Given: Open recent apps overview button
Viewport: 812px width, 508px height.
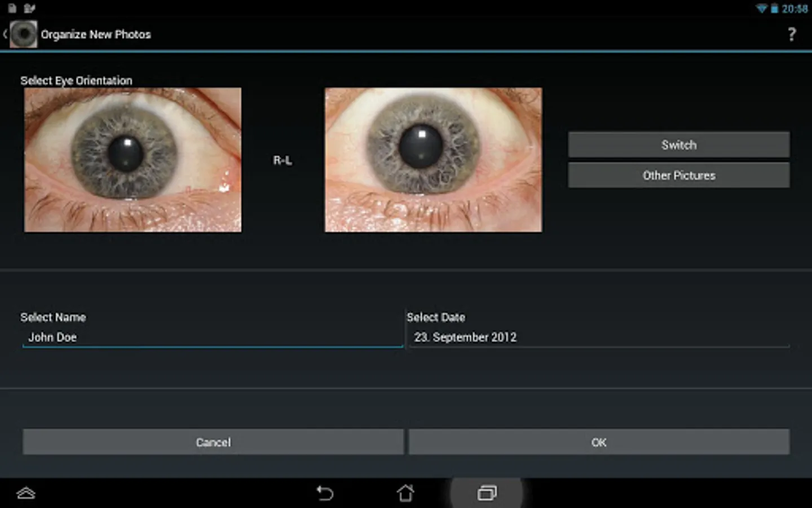Looking at the screenshot, I should point(487,493).
